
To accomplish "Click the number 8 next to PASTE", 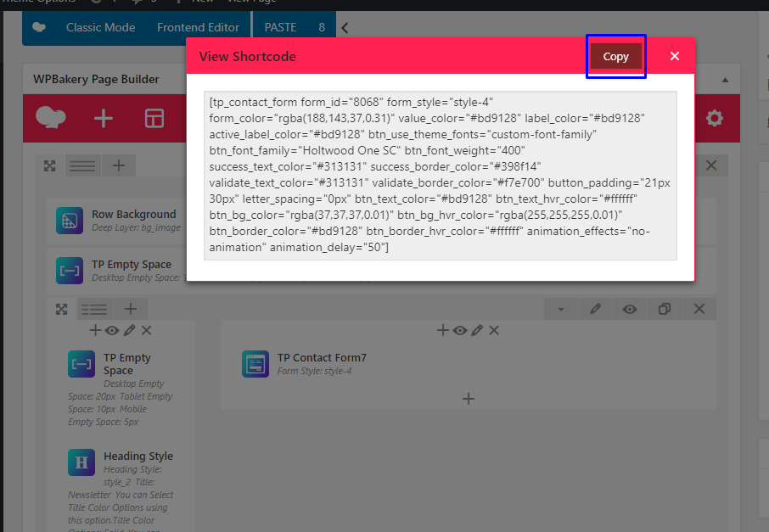I will tap(322, 27).
